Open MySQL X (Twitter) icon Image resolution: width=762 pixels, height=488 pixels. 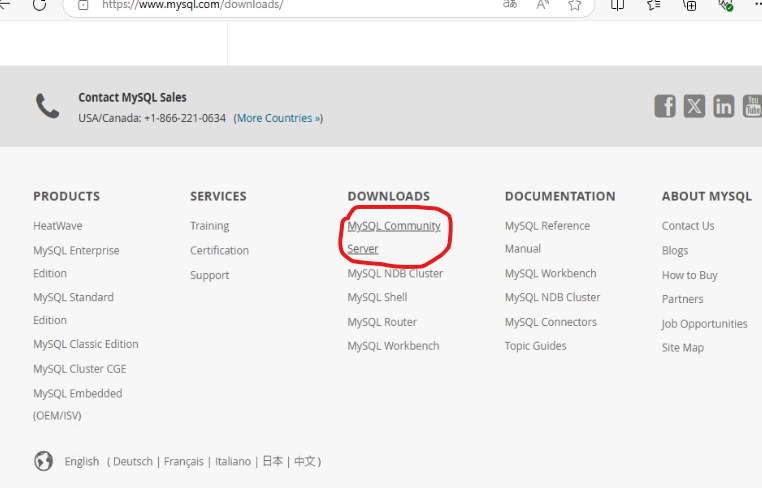pyautogui.click(x=694, y=106)
